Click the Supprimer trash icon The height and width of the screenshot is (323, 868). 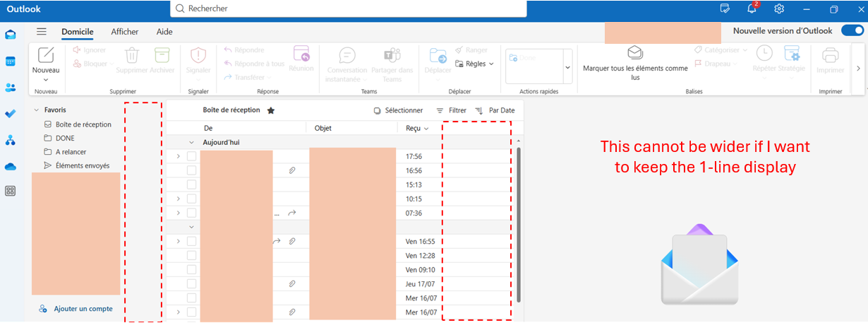click(x=132, y=55)
